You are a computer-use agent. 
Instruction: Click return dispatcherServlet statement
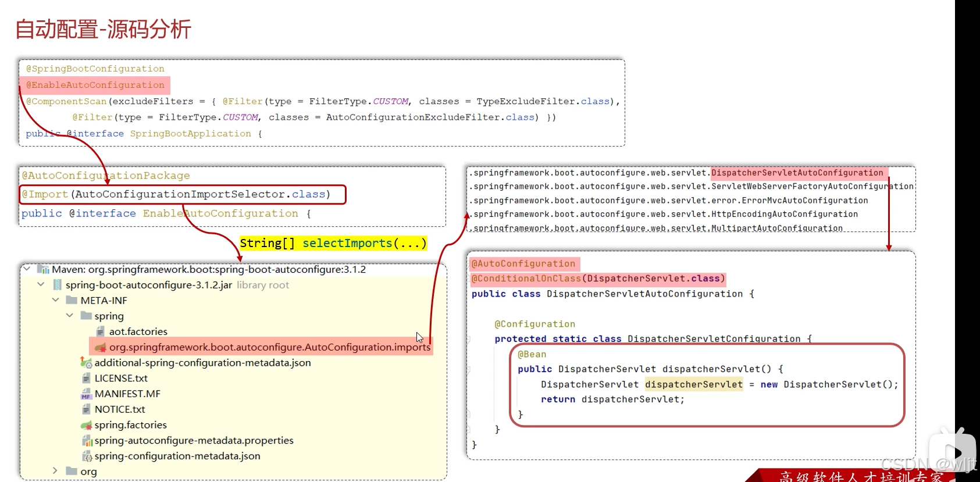coord(612,399)
